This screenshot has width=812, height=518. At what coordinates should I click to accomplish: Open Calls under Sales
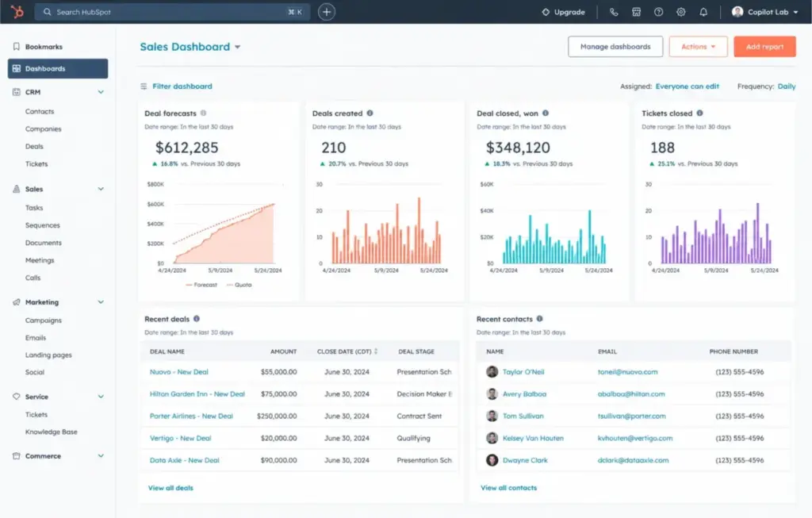click(33, 278)
